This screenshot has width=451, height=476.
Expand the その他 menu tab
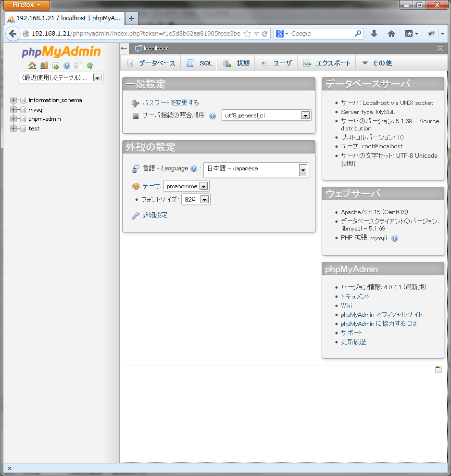click(x=377, y=63)
